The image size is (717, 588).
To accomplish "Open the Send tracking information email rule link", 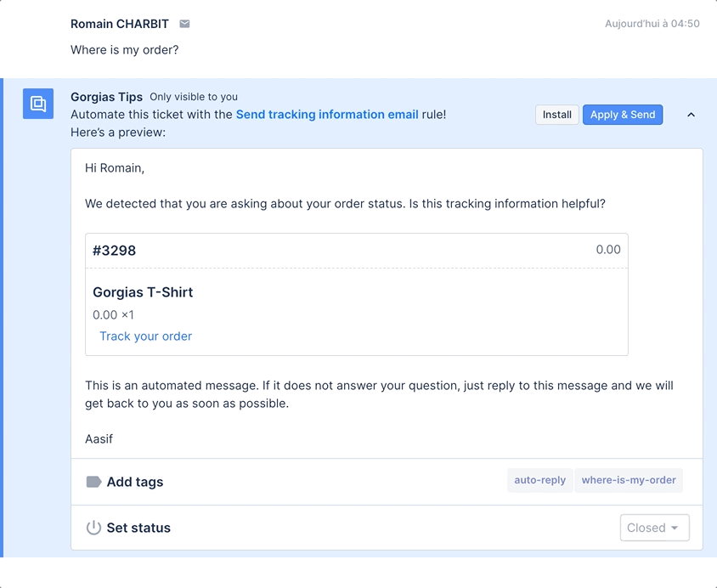I will click(327, 115).
